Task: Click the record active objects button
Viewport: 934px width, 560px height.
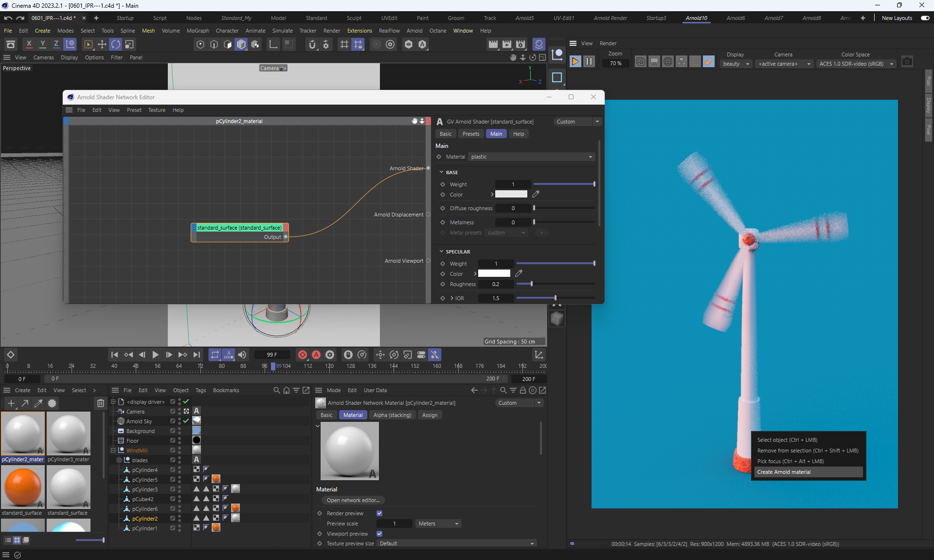Action: point(303,355)
